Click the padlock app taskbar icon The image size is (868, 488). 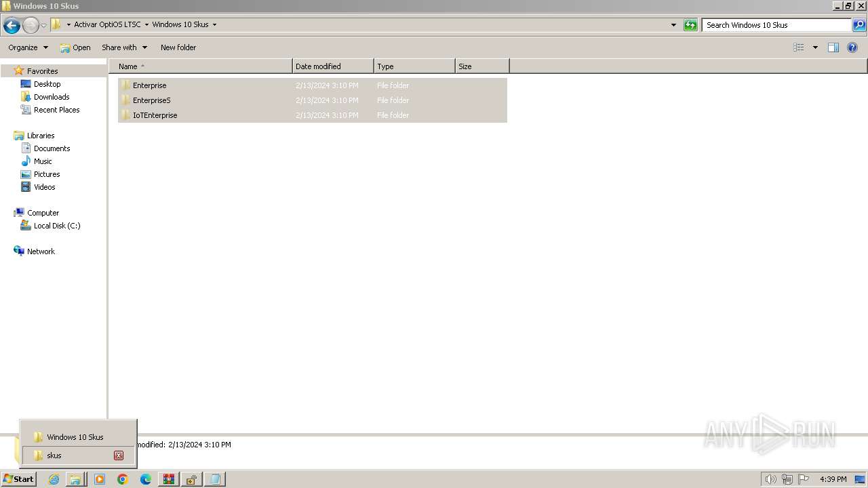[x=192, y=479]
